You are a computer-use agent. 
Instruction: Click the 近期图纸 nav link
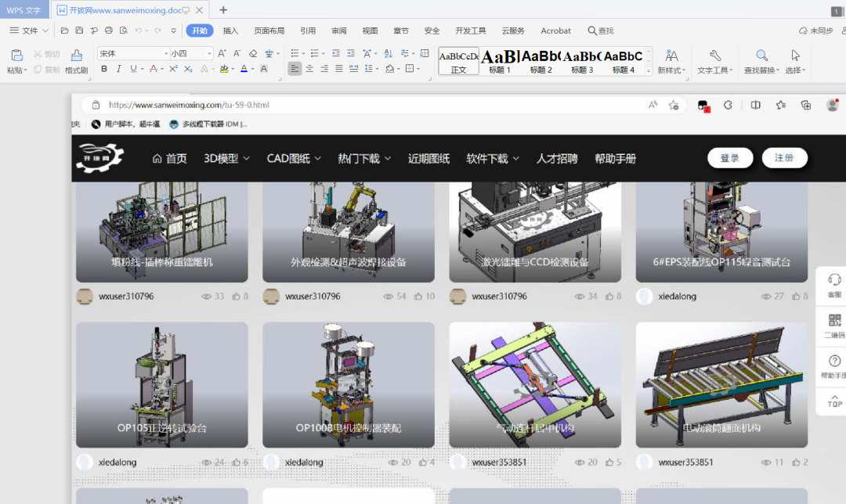tap(428, 158)
